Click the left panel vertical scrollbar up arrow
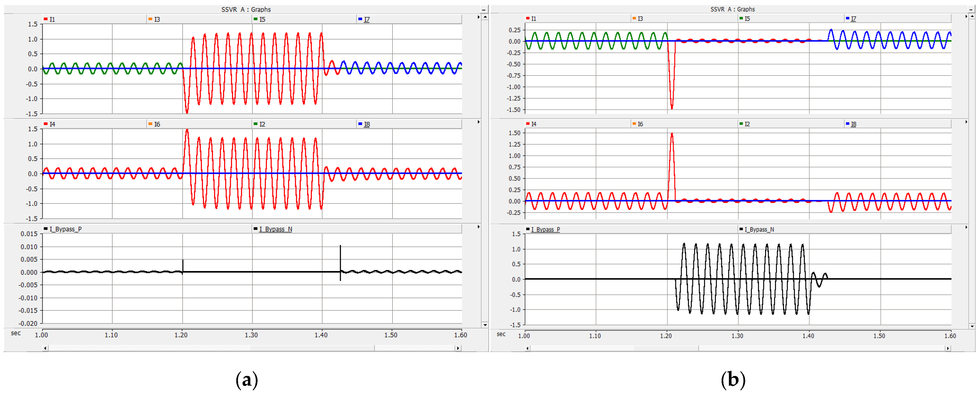Image resolution: width=980 pixels, height=395 pixels. point(485,17)
